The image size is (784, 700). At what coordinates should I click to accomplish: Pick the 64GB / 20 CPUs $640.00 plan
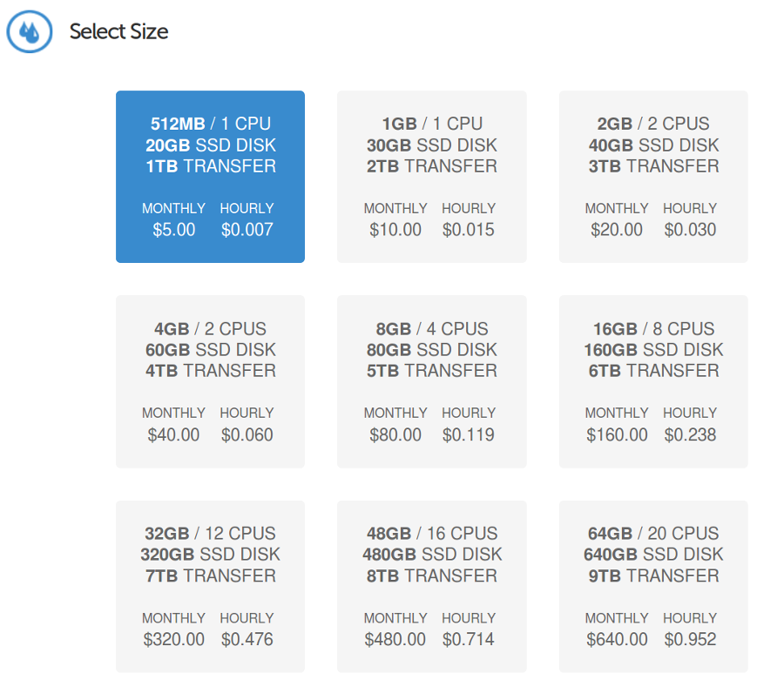pos(653,587)
